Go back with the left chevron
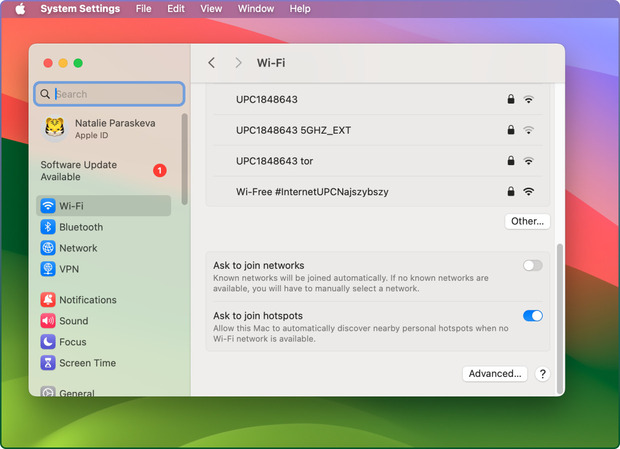 pos(212,62)
